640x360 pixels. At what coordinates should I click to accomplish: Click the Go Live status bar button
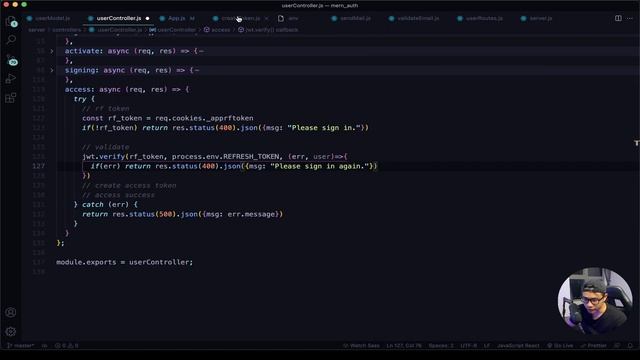[x=560, y=346]
